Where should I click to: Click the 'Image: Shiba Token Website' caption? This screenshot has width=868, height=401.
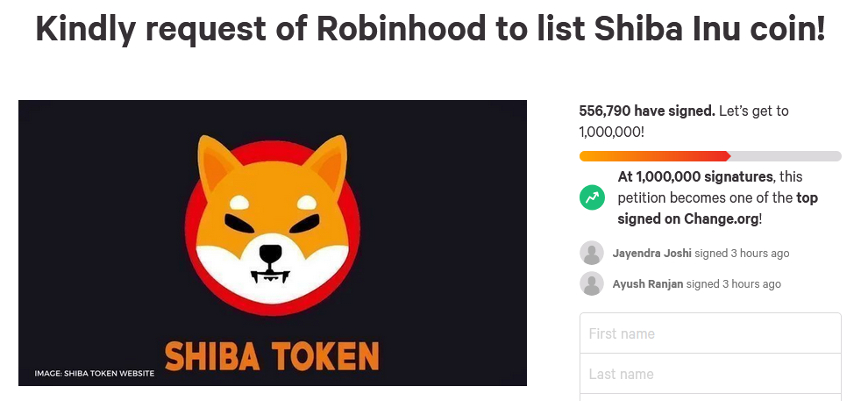click(95, 374)
